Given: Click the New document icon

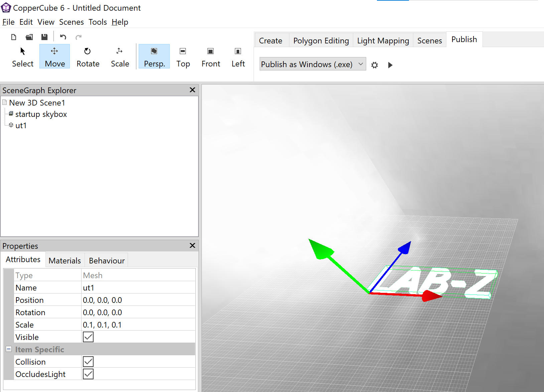Looking at the screenshot, I should tap(14, 37).
